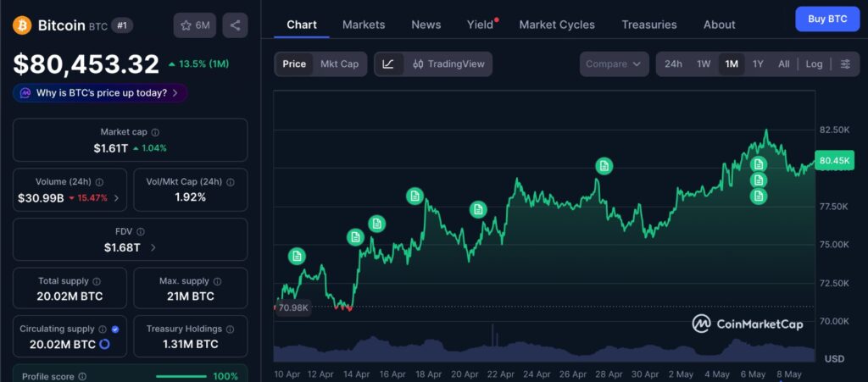Open 'Why is BTC's price up today?'
Viewport: 868px width, 382px height.
pyautogui.click(x=100, y=93)
